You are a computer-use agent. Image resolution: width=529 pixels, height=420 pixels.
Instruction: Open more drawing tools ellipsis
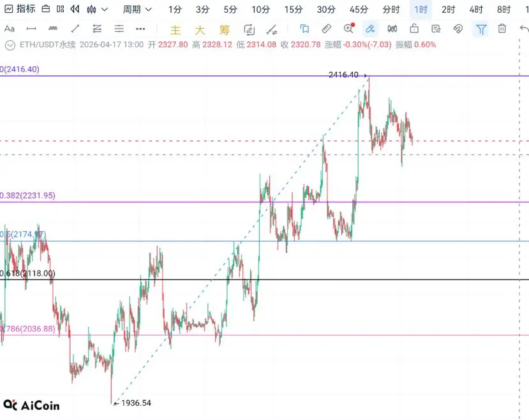point(140,29)
